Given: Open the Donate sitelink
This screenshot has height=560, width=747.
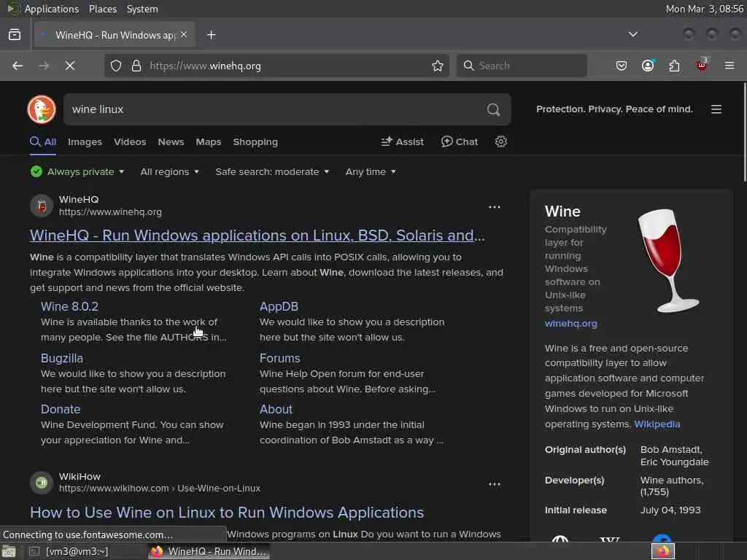Looking at the screenshot, I should 61,409.
